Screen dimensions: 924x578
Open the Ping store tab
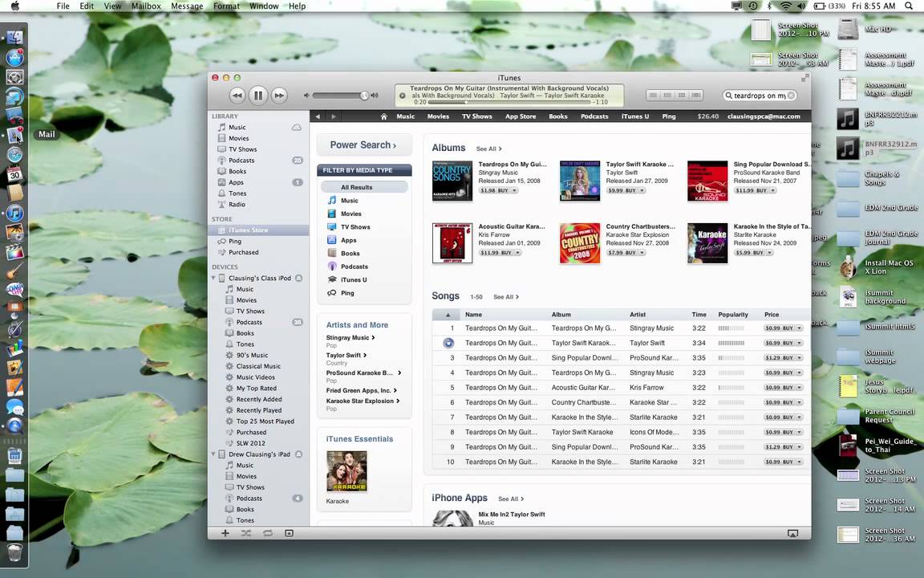(x=669, y=116)
